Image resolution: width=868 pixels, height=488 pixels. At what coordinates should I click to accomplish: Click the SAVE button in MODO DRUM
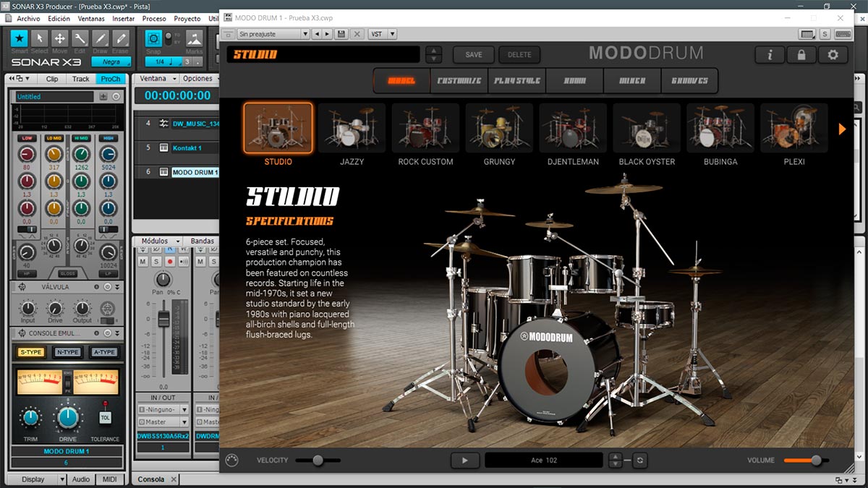coord(474,54)
